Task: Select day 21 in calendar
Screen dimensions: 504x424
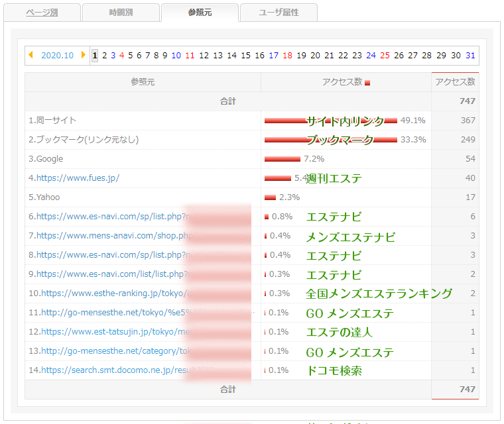Action: tap(329, 55)
